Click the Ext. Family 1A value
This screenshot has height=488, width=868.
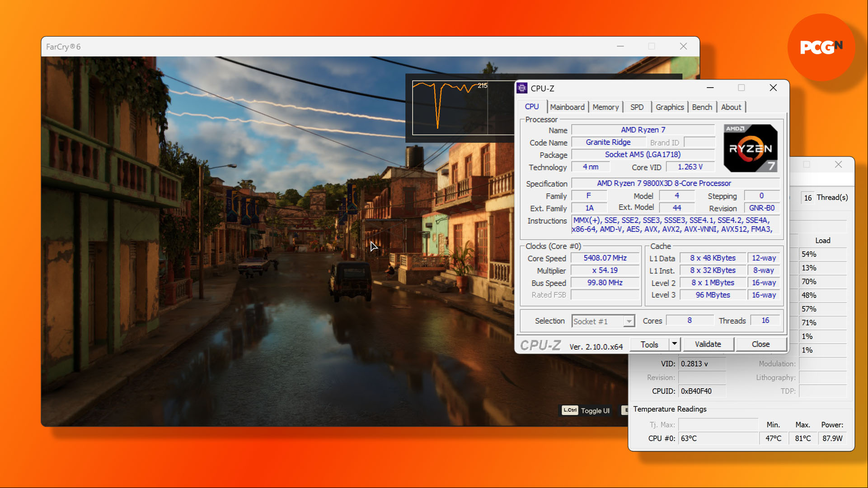coord(589,208)
